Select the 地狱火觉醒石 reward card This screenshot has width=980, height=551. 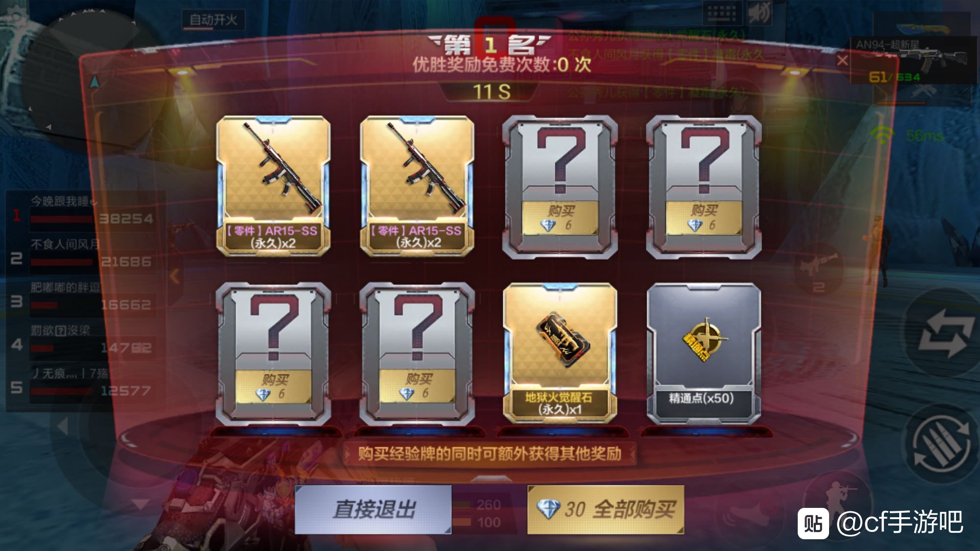560,353
